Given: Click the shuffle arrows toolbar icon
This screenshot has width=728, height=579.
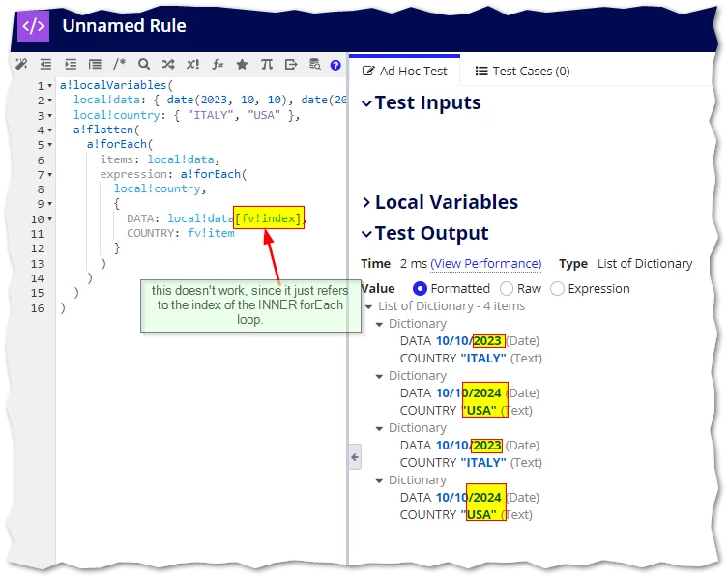Looking at the screenshot, I should click(168, 64).
